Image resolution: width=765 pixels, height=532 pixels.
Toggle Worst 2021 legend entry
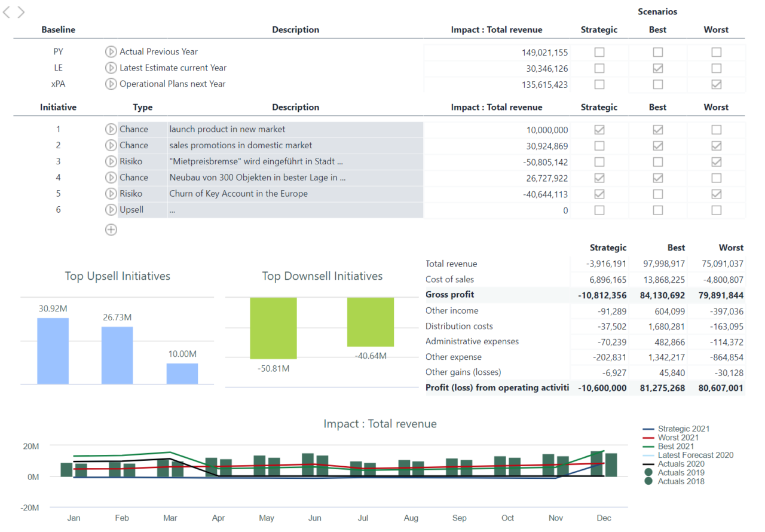click(672, 438)
